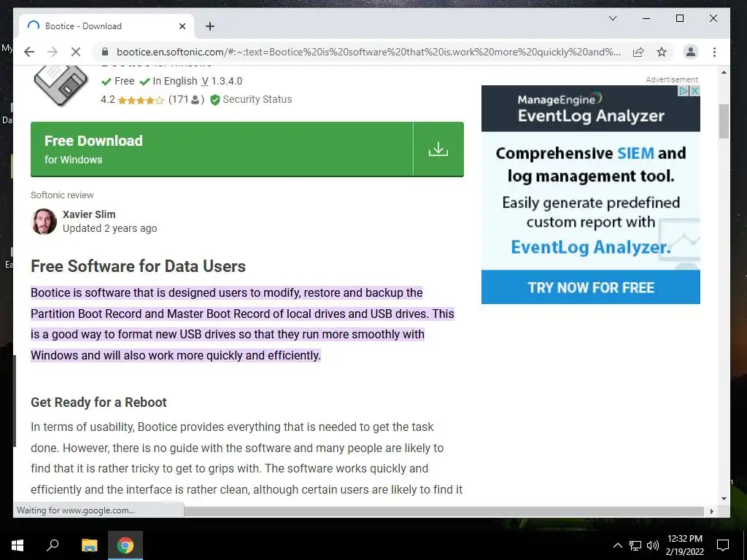This screenshot has height=560, width=747.
Task: Click the network icon in system tray
Action: pos(635,545)
